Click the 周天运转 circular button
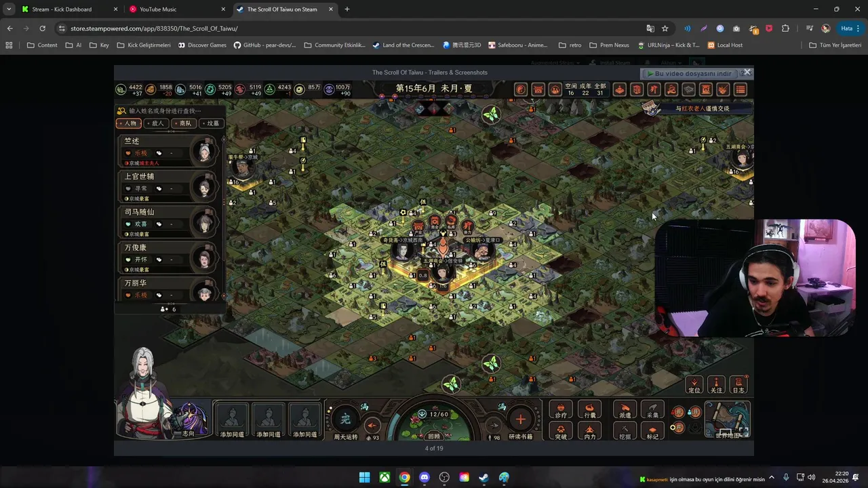868x488 pixels. 345,420
